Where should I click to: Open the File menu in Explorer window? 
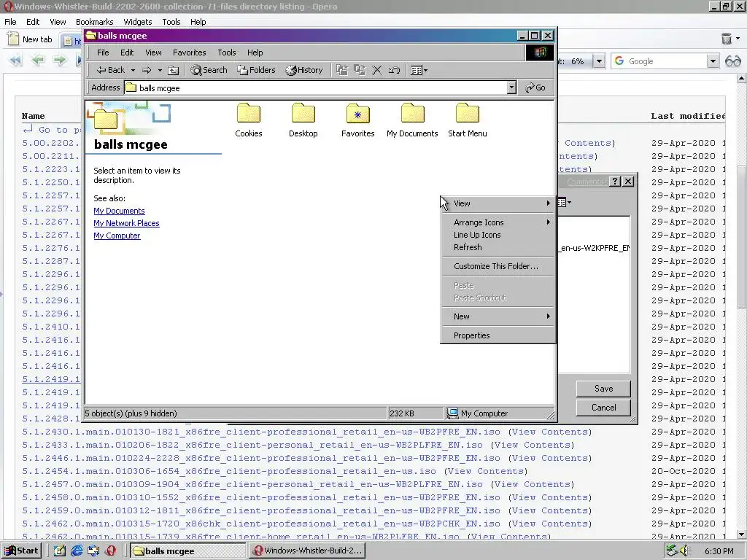[x=103, y=52]
